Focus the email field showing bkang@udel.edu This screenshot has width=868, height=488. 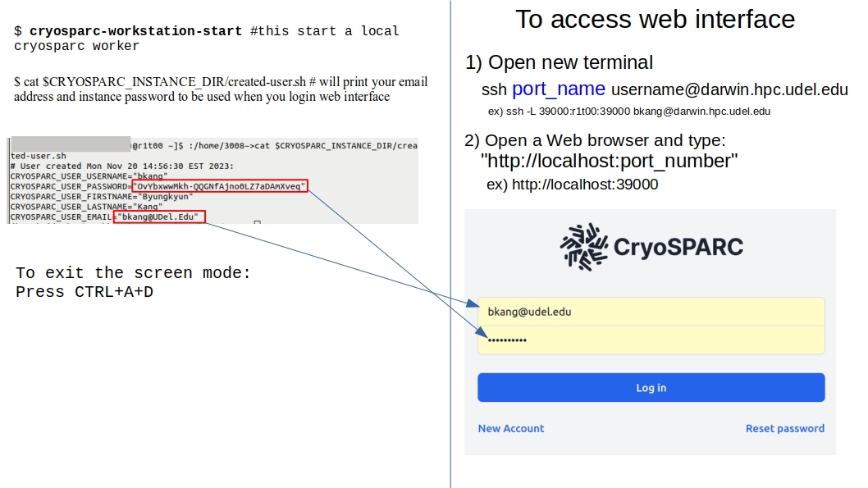click(651, 312)
